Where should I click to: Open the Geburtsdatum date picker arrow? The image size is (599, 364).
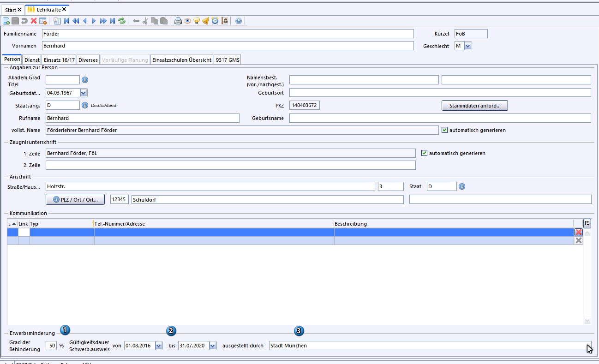pyautogui.click(x=84, y=93)
